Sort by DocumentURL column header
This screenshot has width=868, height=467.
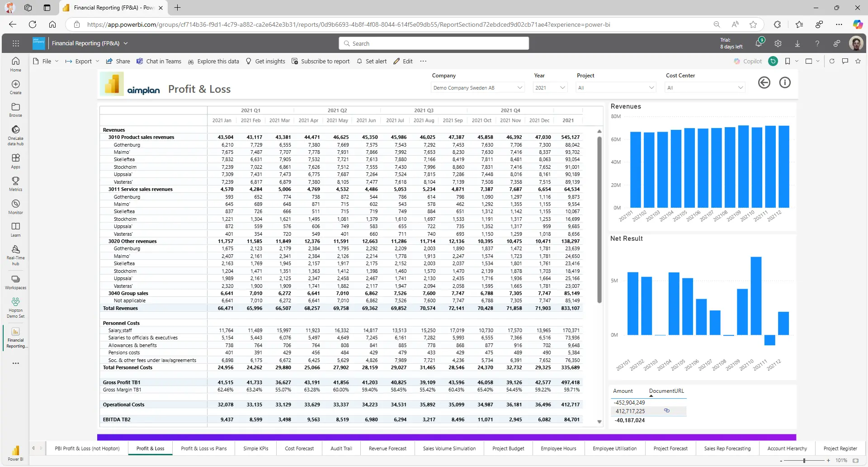coord(666,391)
